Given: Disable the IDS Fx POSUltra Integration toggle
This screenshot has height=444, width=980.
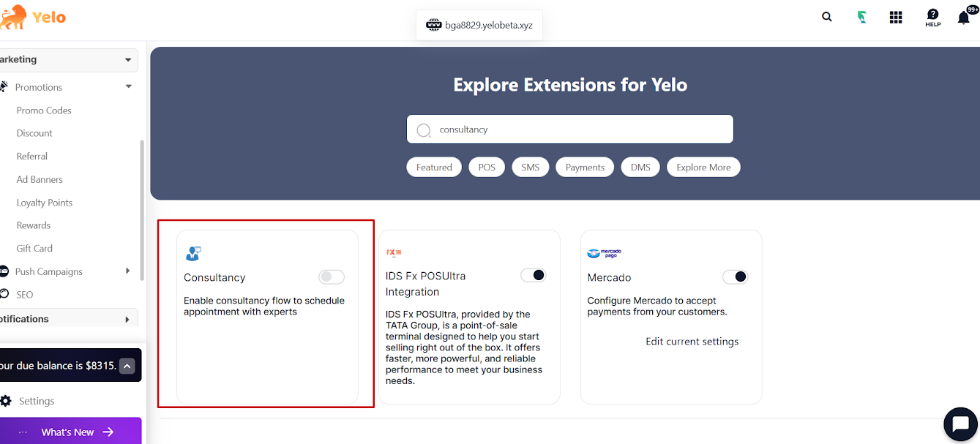Looking at the screenshot, I should (x=534, y=275).
